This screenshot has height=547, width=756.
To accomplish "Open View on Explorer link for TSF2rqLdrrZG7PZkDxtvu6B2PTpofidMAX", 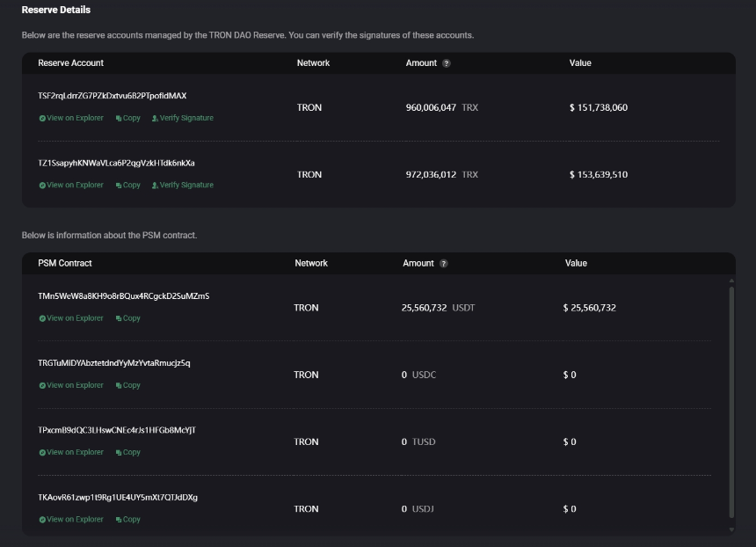I will tap(76, 118).
